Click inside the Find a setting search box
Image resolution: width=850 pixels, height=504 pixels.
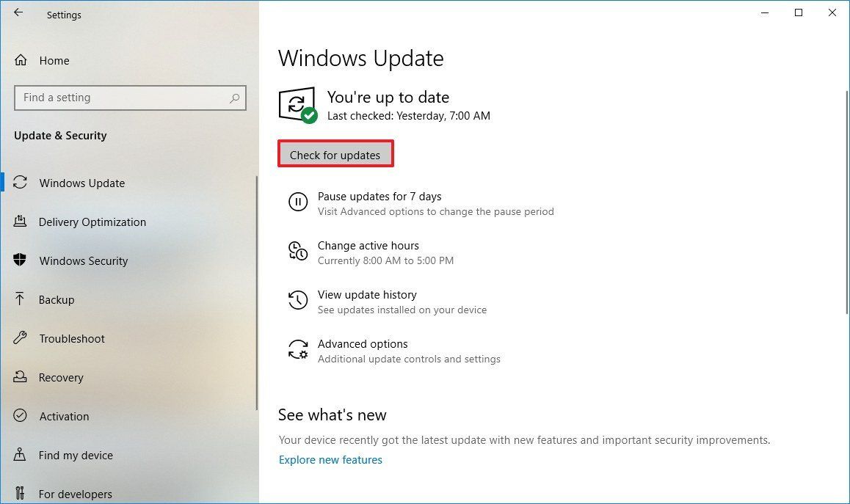click(x=130, y=97)
